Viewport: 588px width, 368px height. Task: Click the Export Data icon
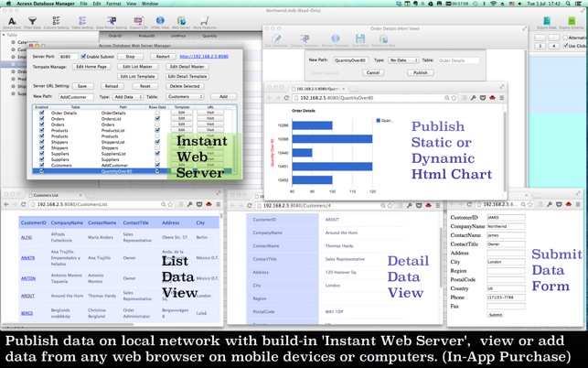point(547,20)
